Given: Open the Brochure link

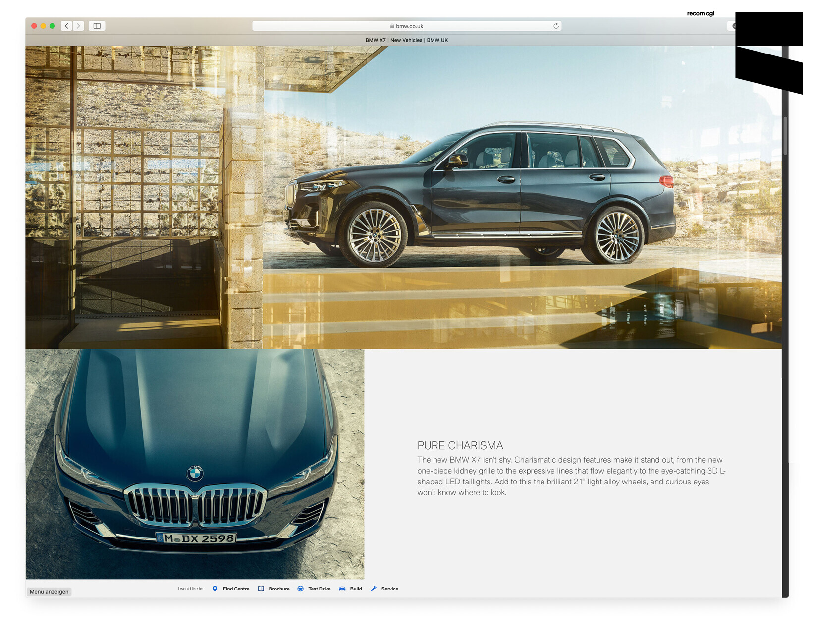Looking at the screenshot, I should click(279, 589).
